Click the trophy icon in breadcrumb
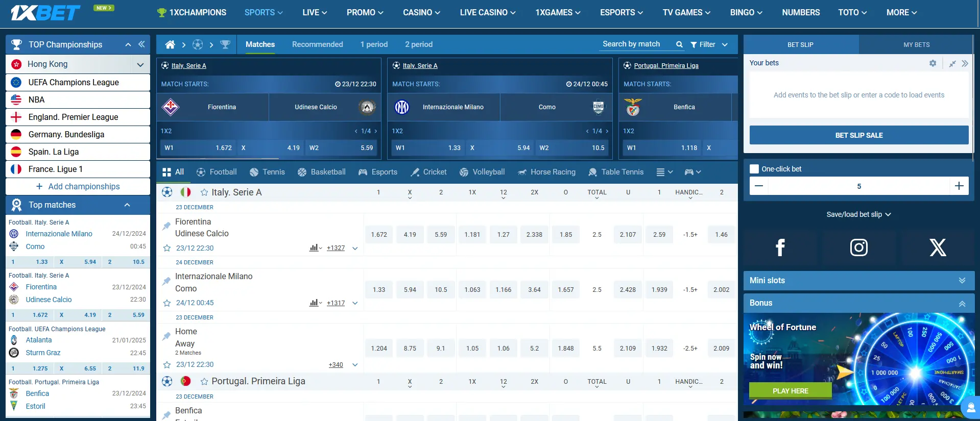This screenshot has height=421, width=980. coord(225,44)
